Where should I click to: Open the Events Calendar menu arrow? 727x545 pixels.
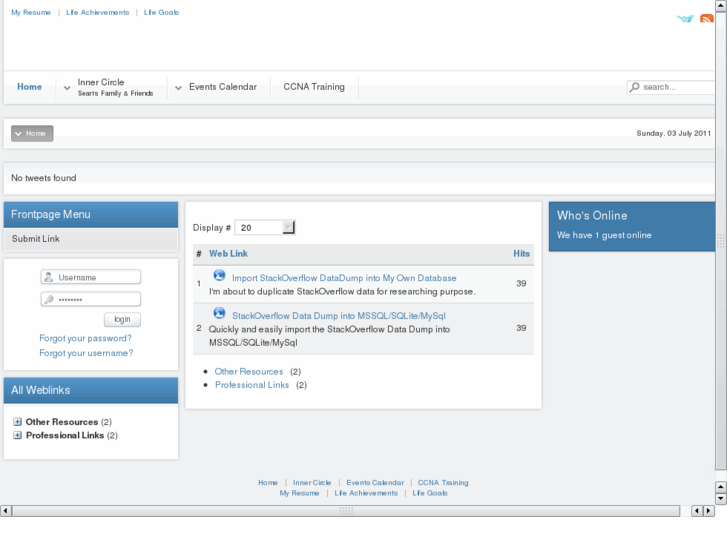[178, 88]
